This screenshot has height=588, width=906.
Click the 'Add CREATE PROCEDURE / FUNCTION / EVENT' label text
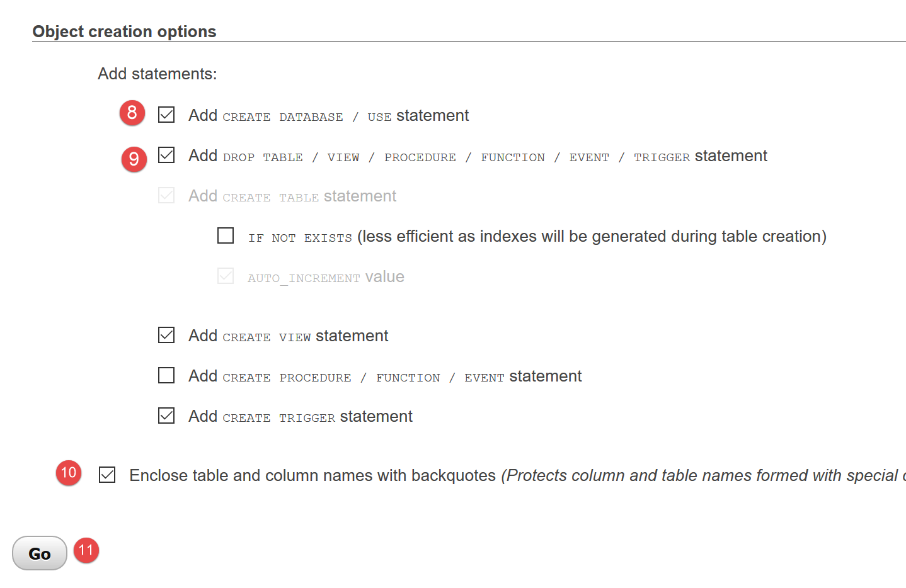384,376
